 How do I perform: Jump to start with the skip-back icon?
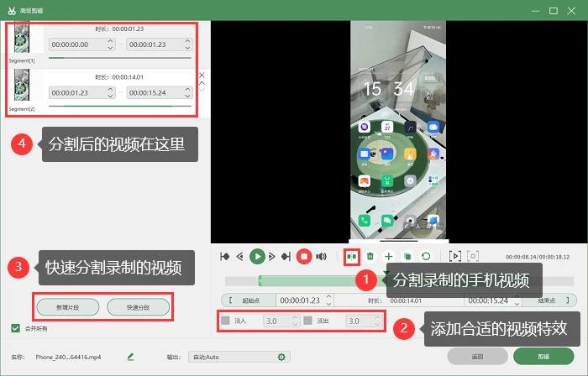[x=224, y=257]
